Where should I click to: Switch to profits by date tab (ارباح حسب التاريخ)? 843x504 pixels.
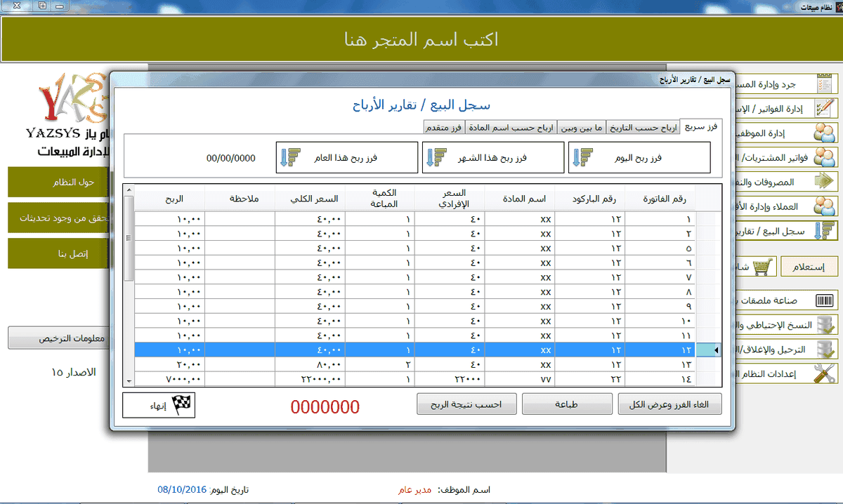click(x=643, y=128)
